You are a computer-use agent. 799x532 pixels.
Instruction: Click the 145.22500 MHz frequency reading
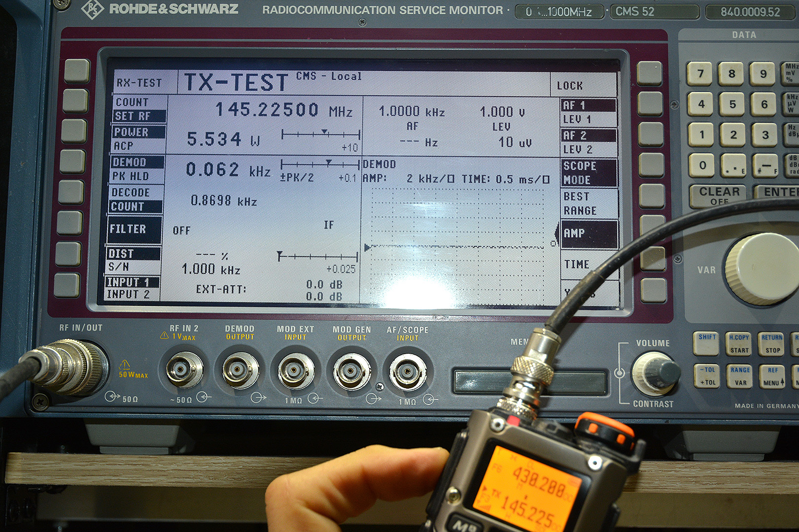pyautogui.click(x=284, y=110)
